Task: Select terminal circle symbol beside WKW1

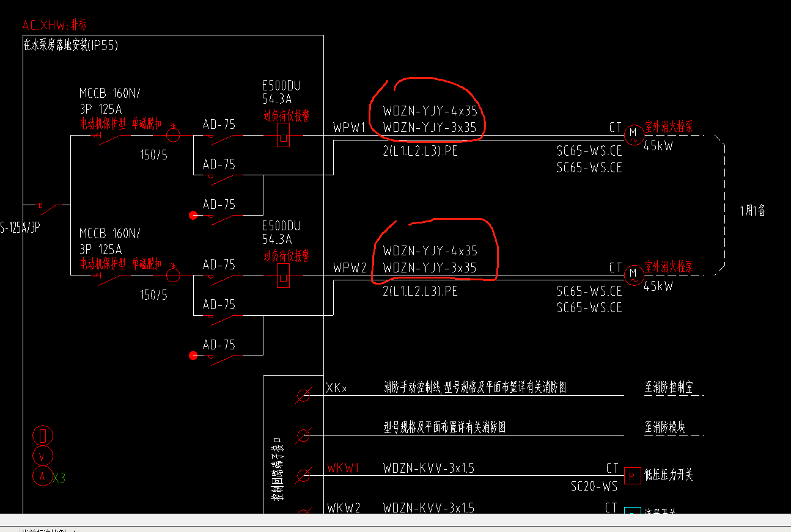Action: point(303,475)
